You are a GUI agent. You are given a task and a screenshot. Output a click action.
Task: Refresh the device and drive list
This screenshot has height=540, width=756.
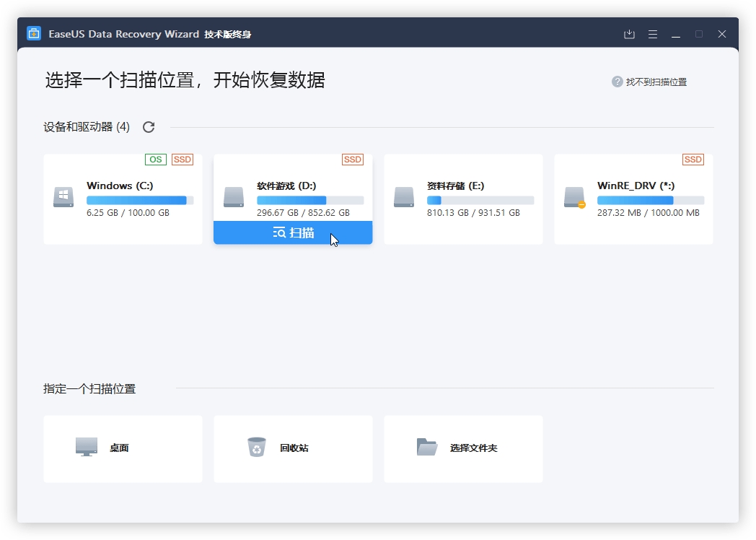tap(149, 126)
